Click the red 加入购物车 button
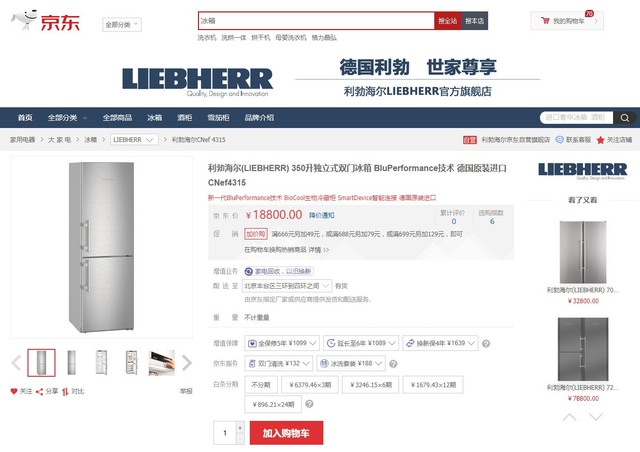This screenshot has width=640, height=452. point(287,433)
